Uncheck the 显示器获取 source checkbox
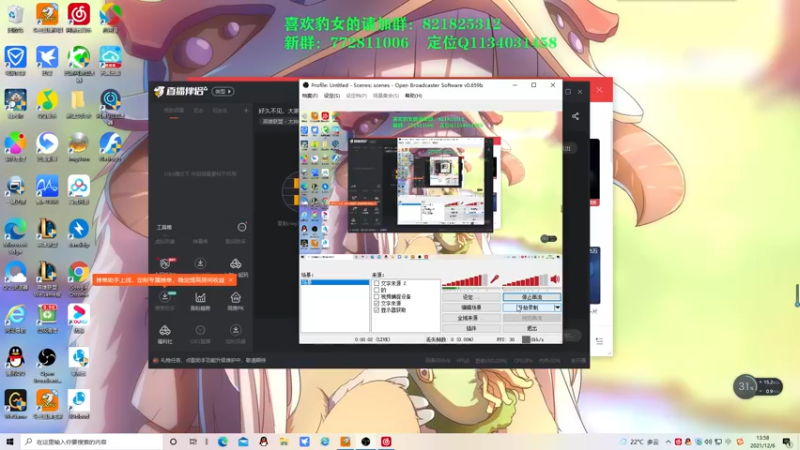800x450 pixels. [x=377, y=310]
